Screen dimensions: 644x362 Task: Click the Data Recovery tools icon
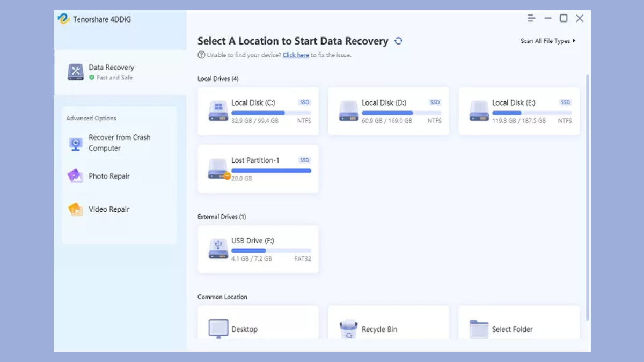pyautogui.click(x=76, y=72)
